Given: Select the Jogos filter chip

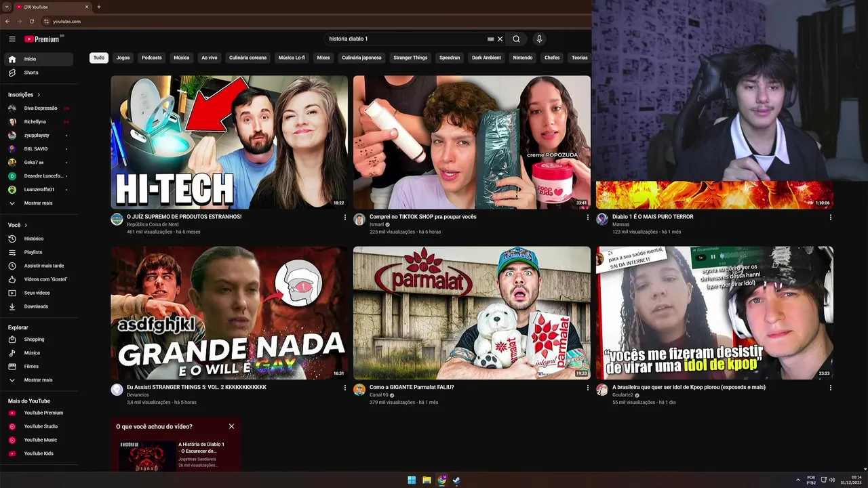Looking at the screenshot, I should coord(123,58).
